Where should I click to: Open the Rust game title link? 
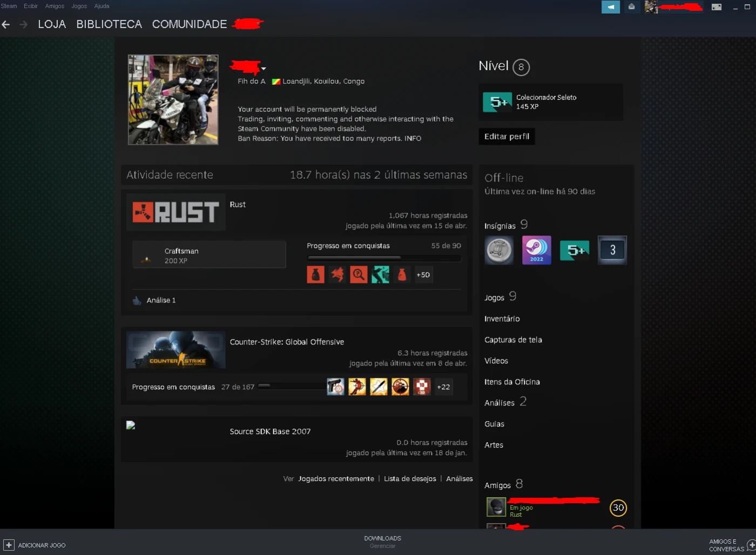(x=238, y=205)
